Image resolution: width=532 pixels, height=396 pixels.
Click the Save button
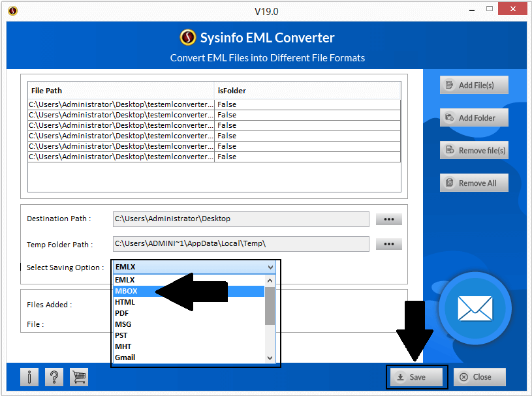pos(416,377)
